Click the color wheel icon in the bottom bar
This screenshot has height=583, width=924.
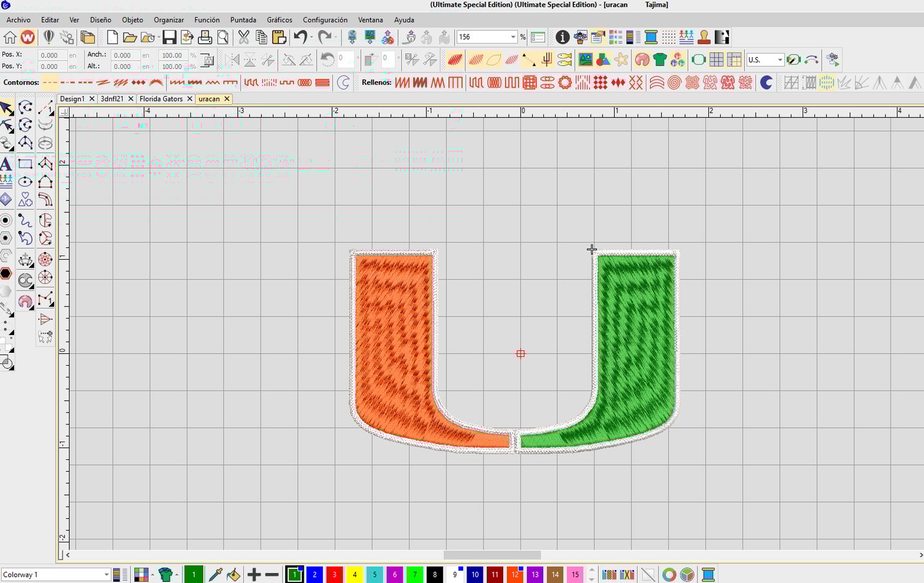(669, 575)
